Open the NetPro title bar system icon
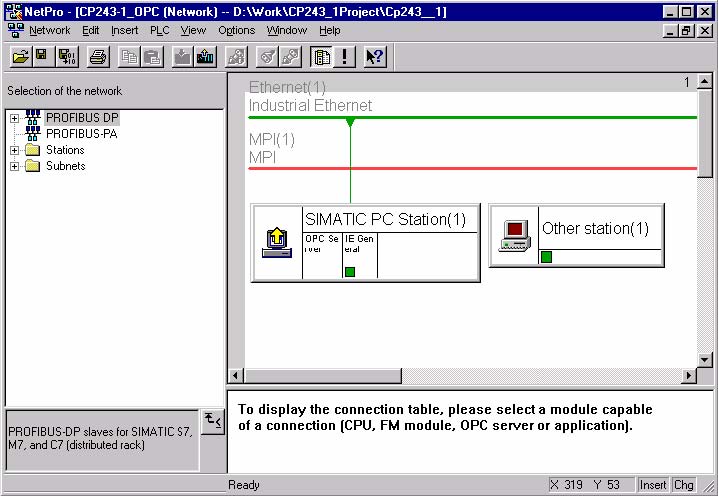 pyautogui.click(x=13, y=11)
